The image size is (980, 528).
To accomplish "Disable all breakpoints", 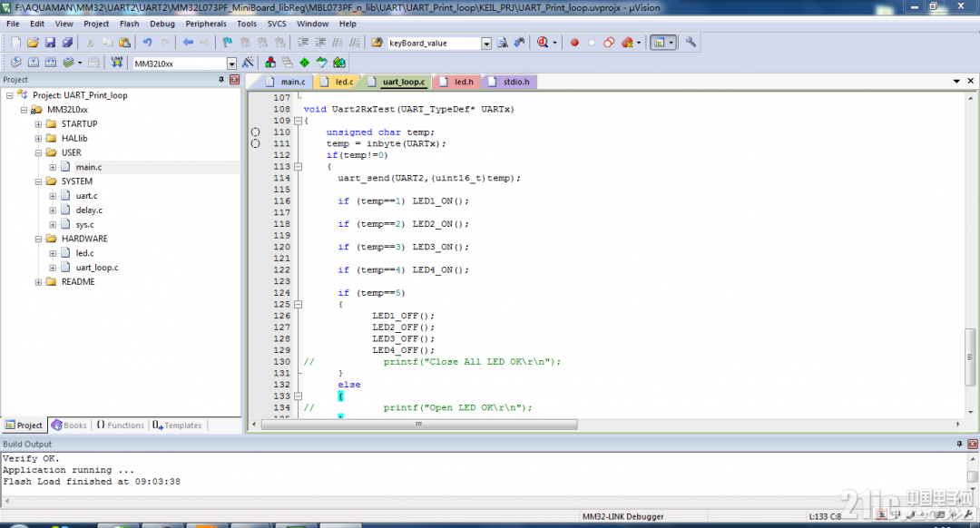I will [x=609, y=43].
